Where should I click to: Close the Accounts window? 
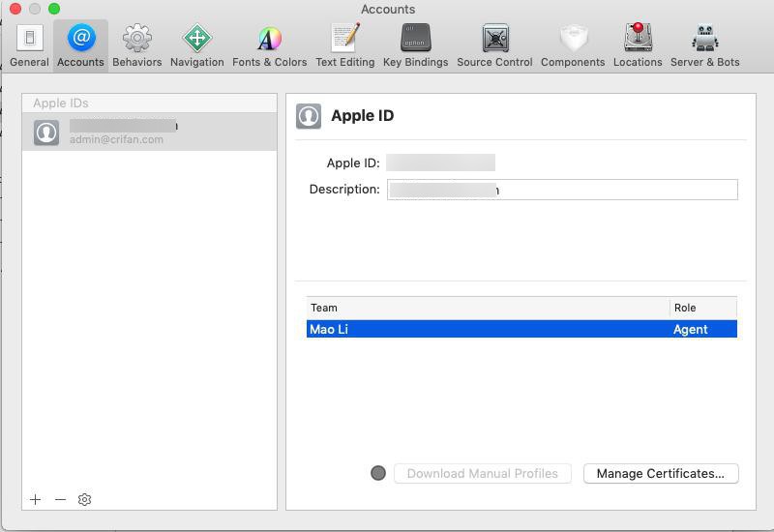pos(15,9)
